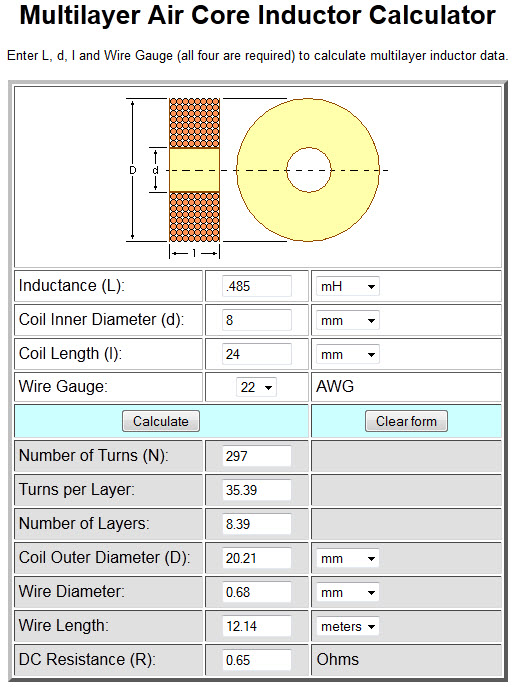The height and width of the screenshot is (687, 519).
Task: Open the inductance unit mH dropdown
Action: coord(347,287)
